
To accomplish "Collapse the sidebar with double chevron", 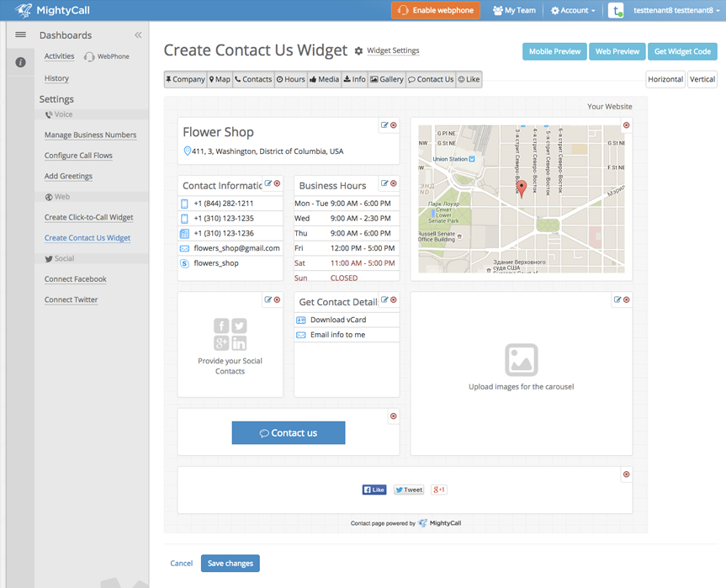I will 138,35.
